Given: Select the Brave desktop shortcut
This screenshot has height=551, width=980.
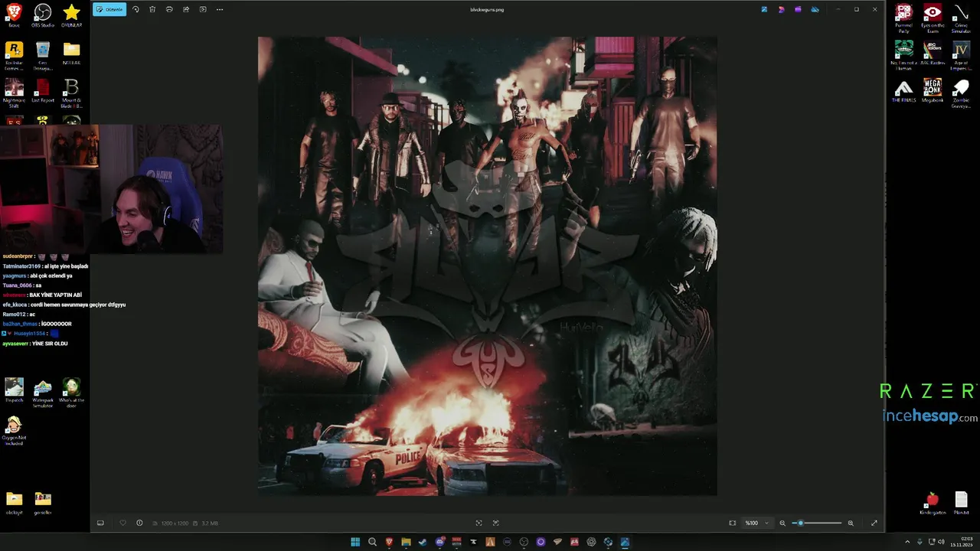Looking at the screenshot, I should click(x=14, y=15).
